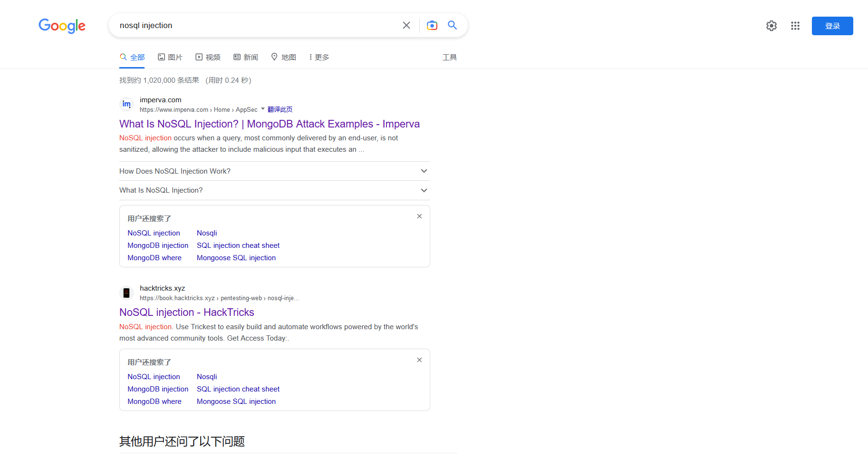Screen dimensions: 868x460
Task: Switch to the 视频 tab
Action: pos(208,57)
